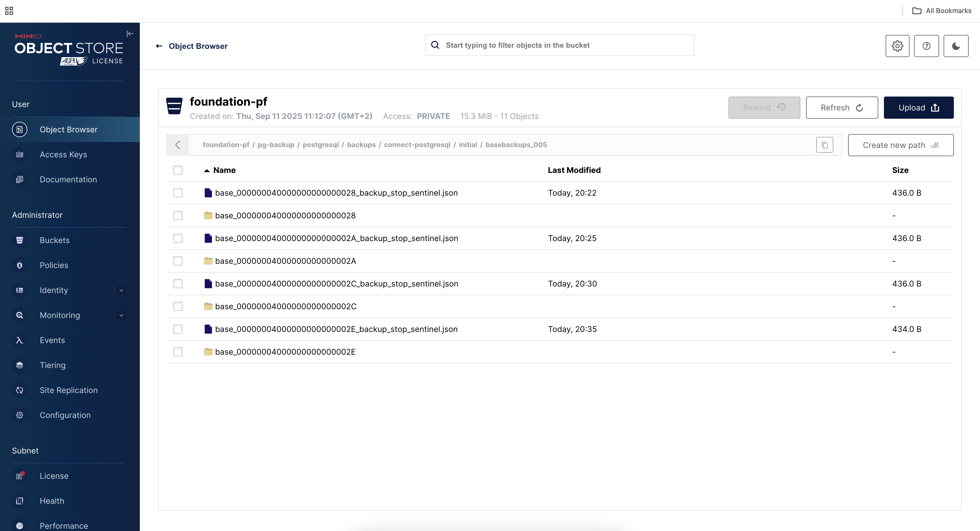
Task: Copy the current breadcrumb path
Action: tap(825, 145)
